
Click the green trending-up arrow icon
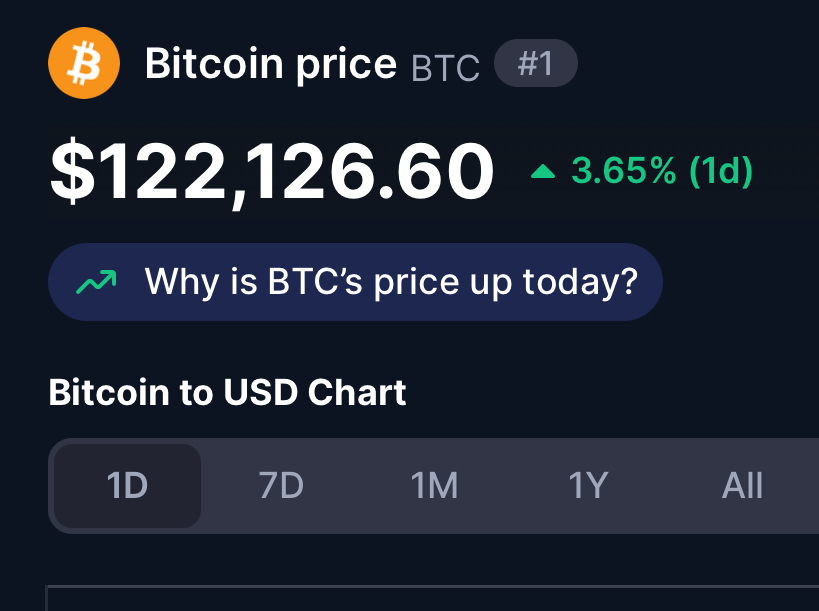point(96,282)
